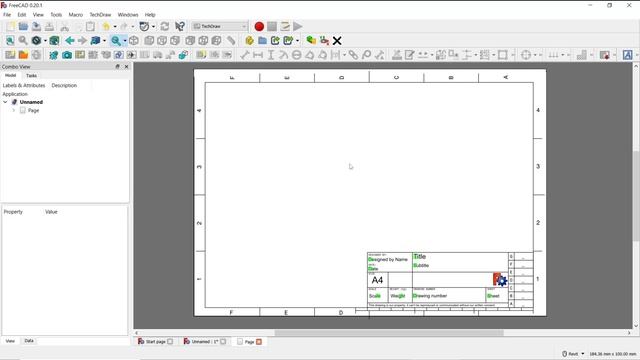Open the Tools menu
The height and width of the screenshot is (360, 640).
56,15
